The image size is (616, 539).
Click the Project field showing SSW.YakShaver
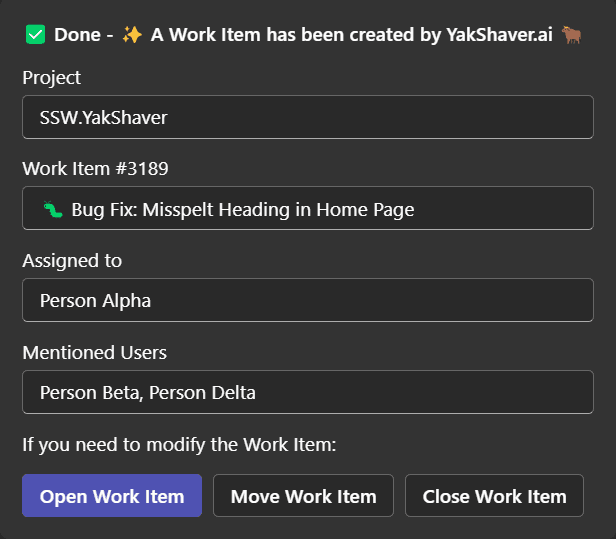(x=307, y=117)
